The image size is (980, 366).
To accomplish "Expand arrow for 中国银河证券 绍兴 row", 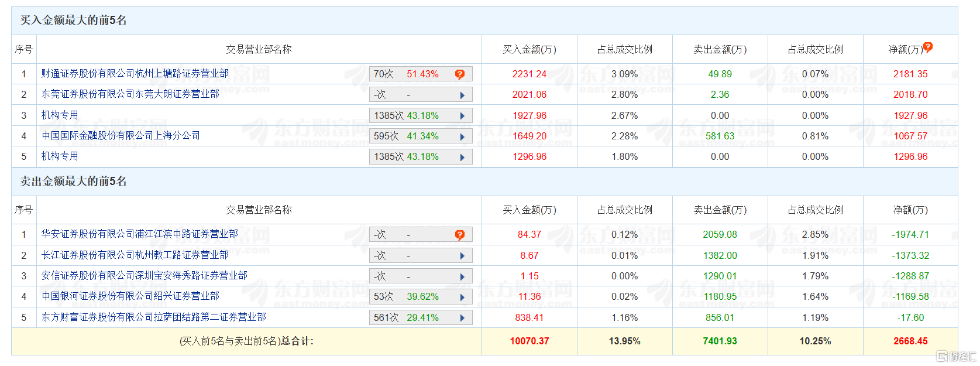I will [462, 297].
